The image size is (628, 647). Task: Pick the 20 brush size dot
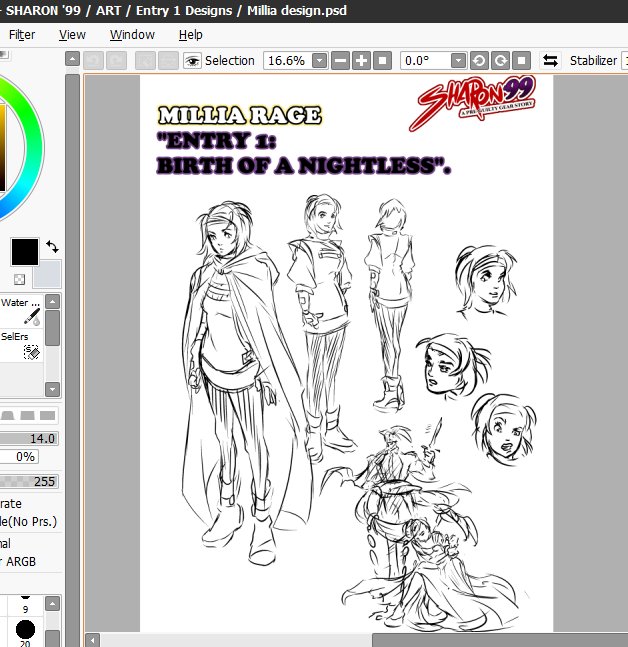[x=26, y=631]
